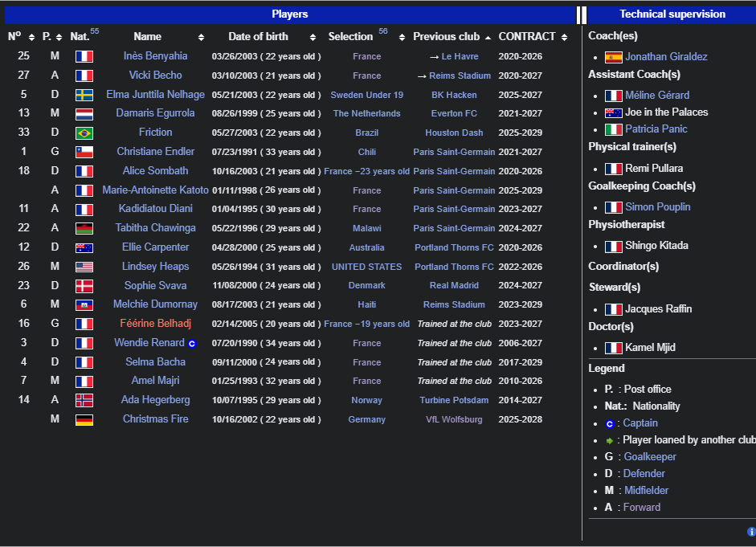Screen dimensions: 756x547
Task: Click the Norwegian flag beside Ada Hegerberg
Action: 84,401
